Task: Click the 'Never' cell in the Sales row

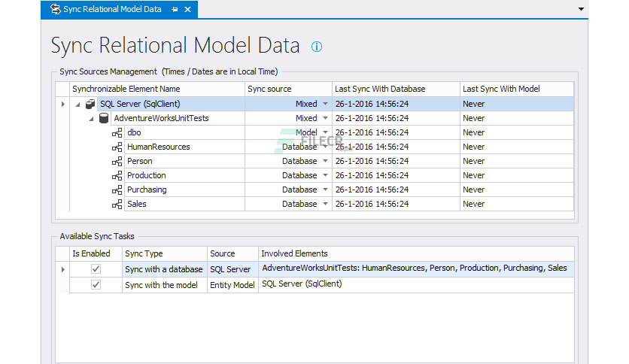Action: [x=517, y=204]
